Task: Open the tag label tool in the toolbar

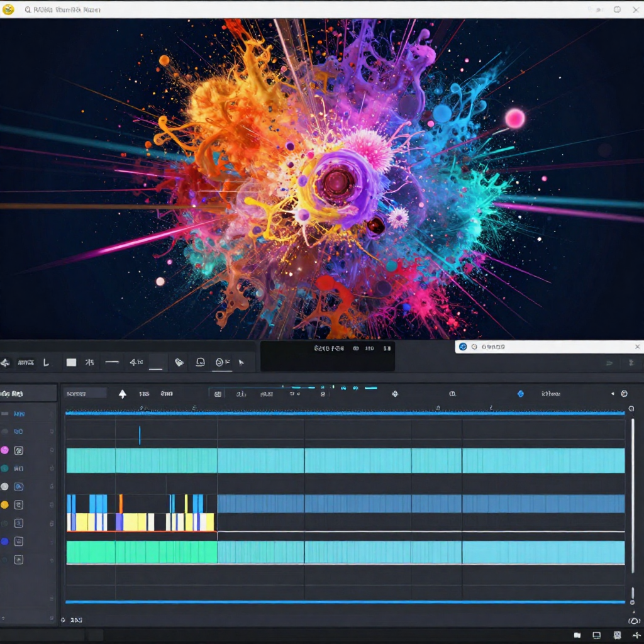Action: click(179, 362)
